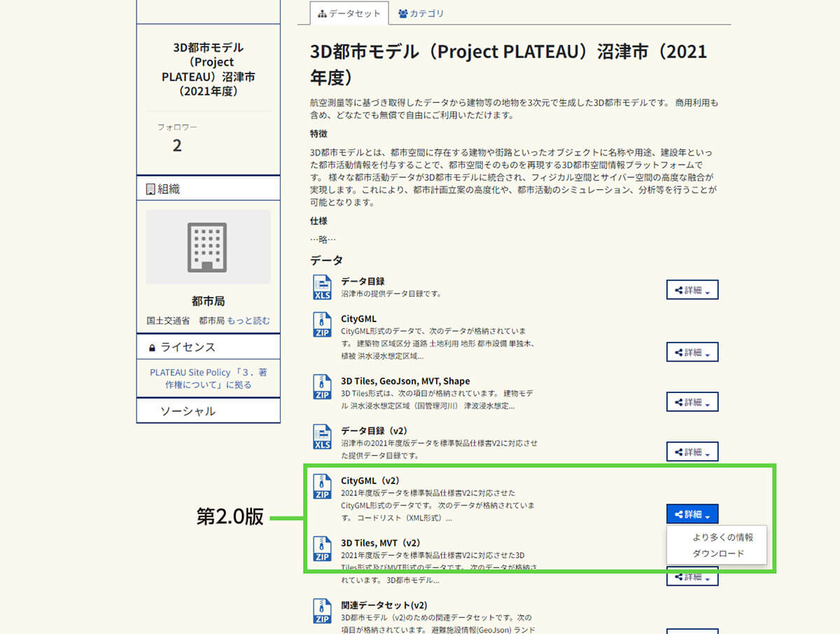Click the 組織 section icon
This screenshot has width=840, height=634.
[150, 189]
